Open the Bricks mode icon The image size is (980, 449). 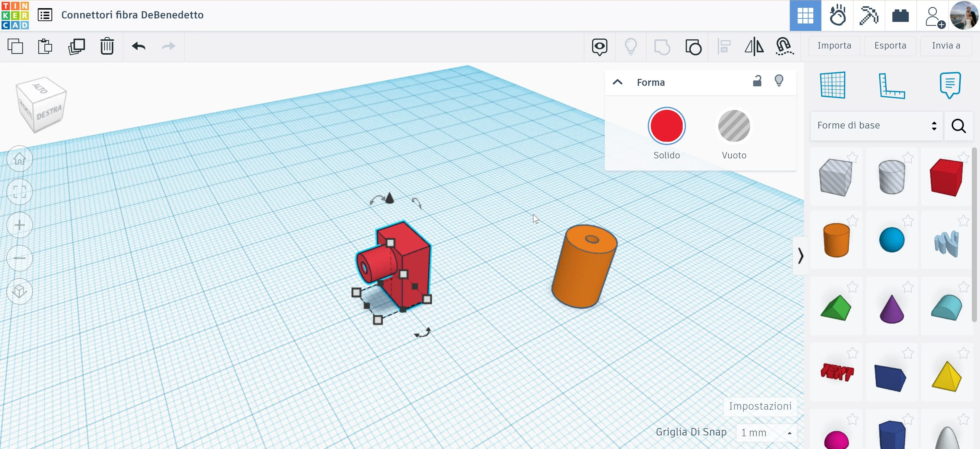[x=900, y=16]
